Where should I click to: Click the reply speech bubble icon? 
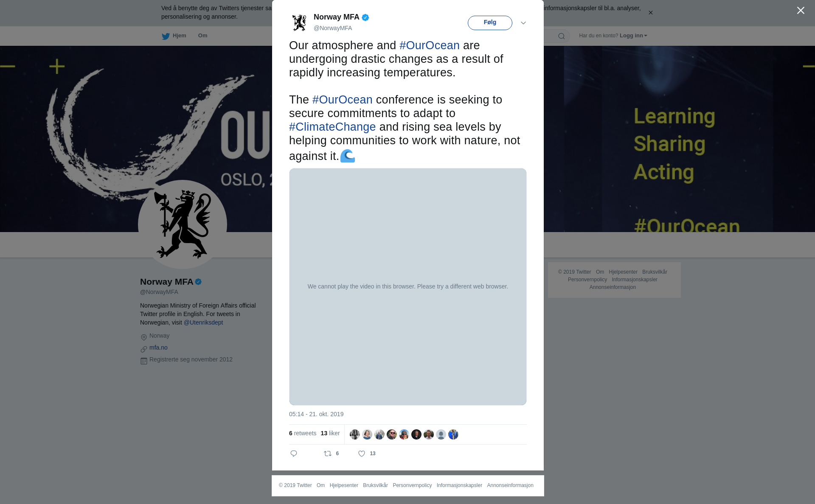coord(294,454)
